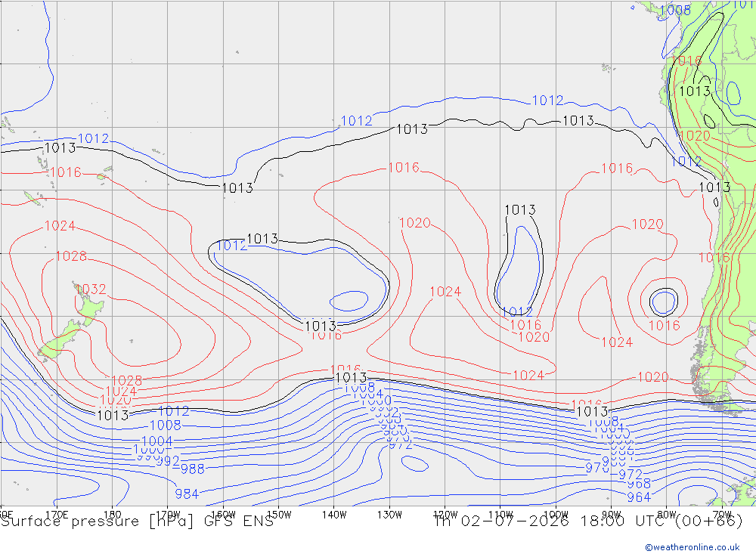Open the ©weatheronline.co.uk credit link
The width and height of the screenshot is (756, 554).
[692, 547]
